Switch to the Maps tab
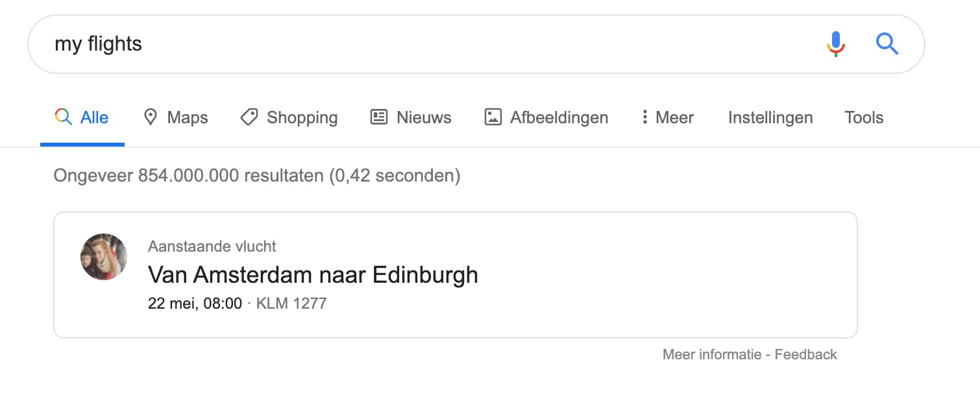Image resolution: width=980 pixels, height=393 pixels. coord(176,117)
